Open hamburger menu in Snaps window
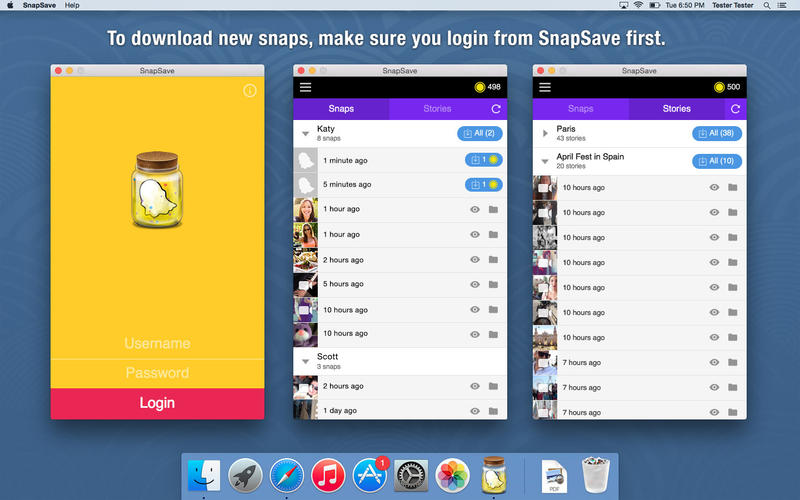 (305, 87)
